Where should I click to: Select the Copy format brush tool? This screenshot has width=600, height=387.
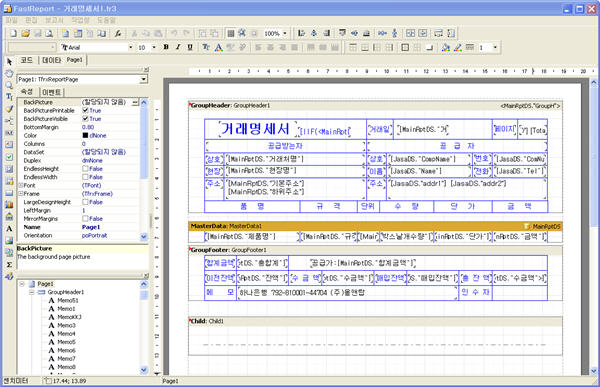pos(9,109)
